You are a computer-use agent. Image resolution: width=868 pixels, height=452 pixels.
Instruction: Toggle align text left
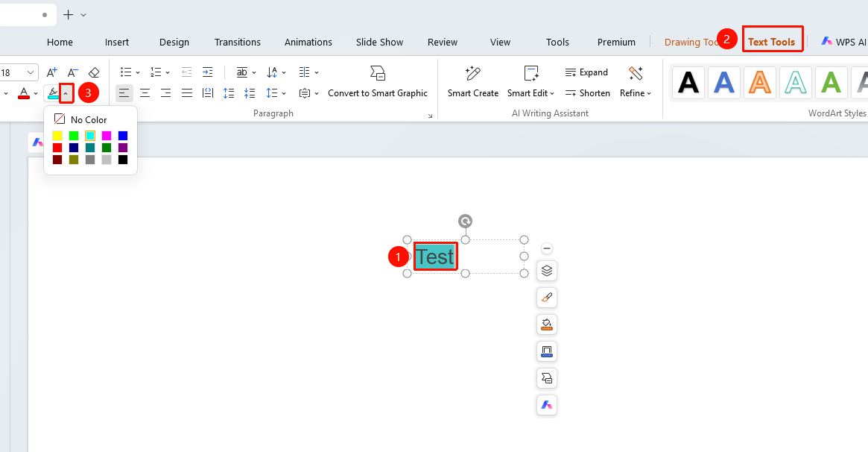(124, 93)
